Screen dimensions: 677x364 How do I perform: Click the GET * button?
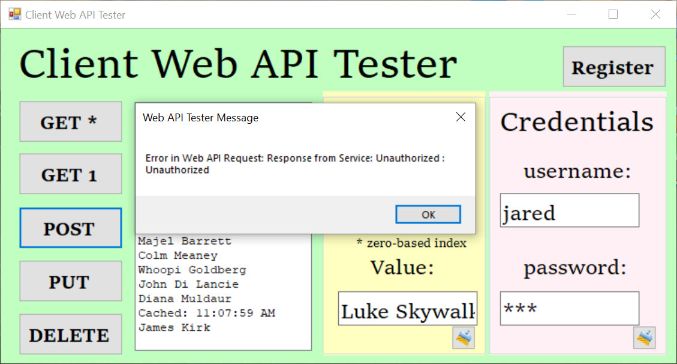click(x=70, y=121)
